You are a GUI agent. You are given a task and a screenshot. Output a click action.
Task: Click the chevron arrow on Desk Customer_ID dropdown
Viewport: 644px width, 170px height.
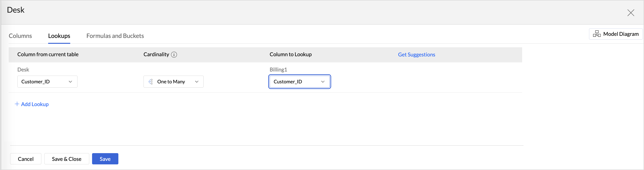pyautogui.click(x=70, y=82)
